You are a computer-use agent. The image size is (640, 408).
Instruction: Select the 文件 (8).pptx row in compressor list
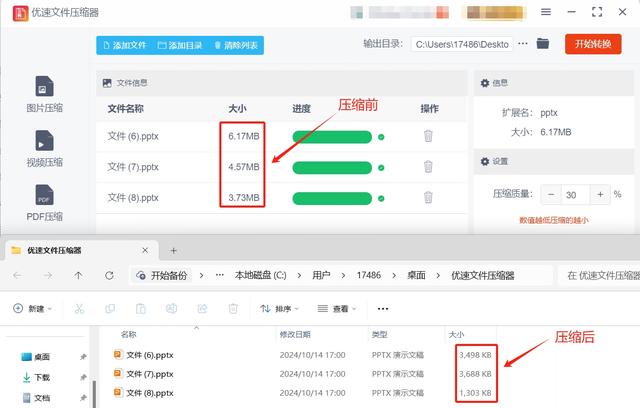(282, 198)
